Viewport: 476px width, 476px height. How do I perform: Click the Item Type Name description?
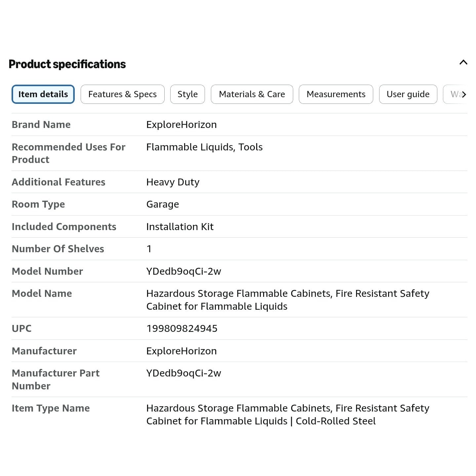tap(288, 415)
